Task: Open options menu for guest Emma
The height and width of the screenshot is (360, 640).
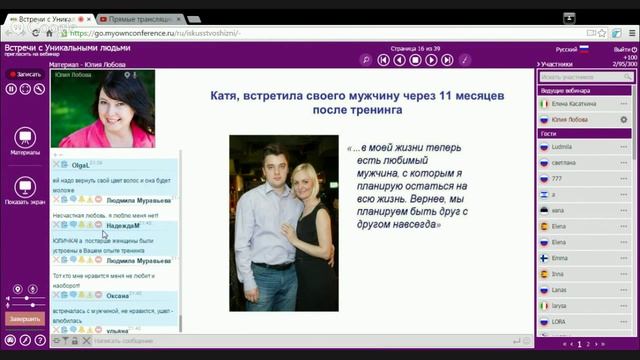Action: pyautogui.click(x=624, y=258)
